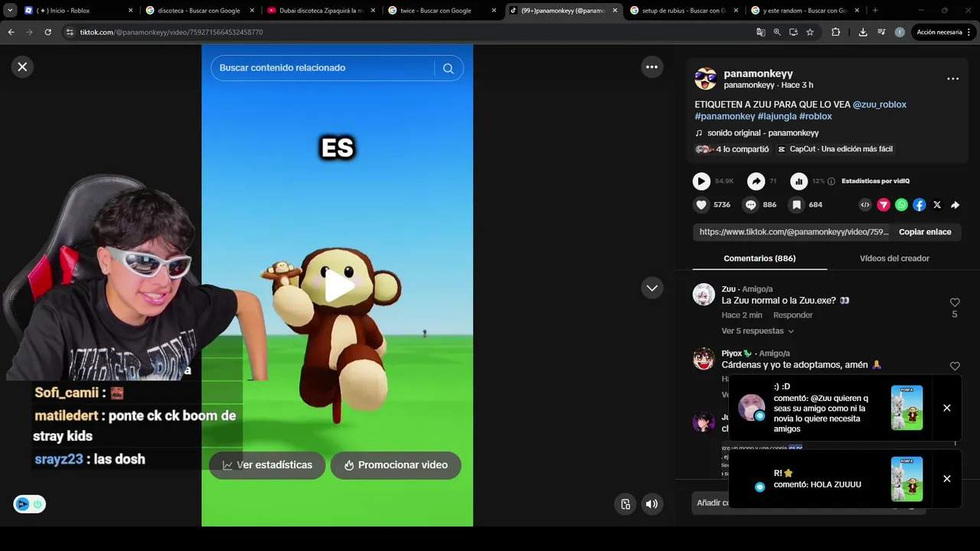Viewport: 980px width, 551px height.
Task: Click Responder under Zuu's comment
Action: (792, 315)
